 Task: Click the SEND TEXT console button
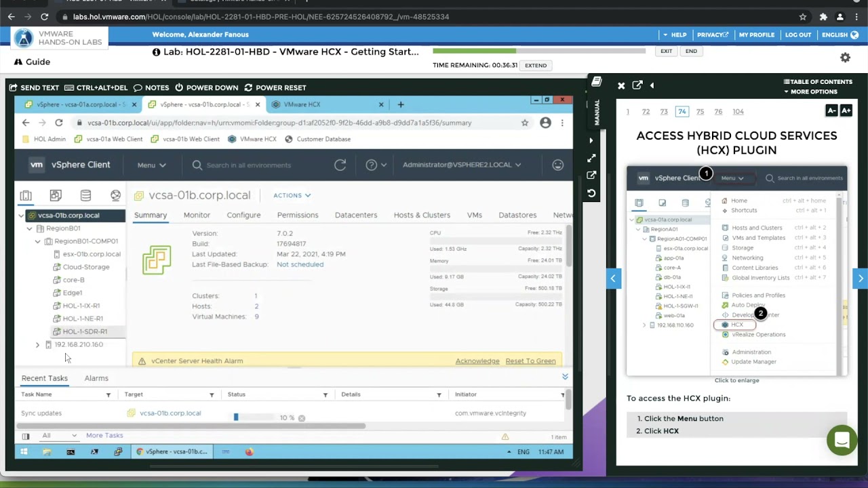pyautogui.click(x=35, y=87)
